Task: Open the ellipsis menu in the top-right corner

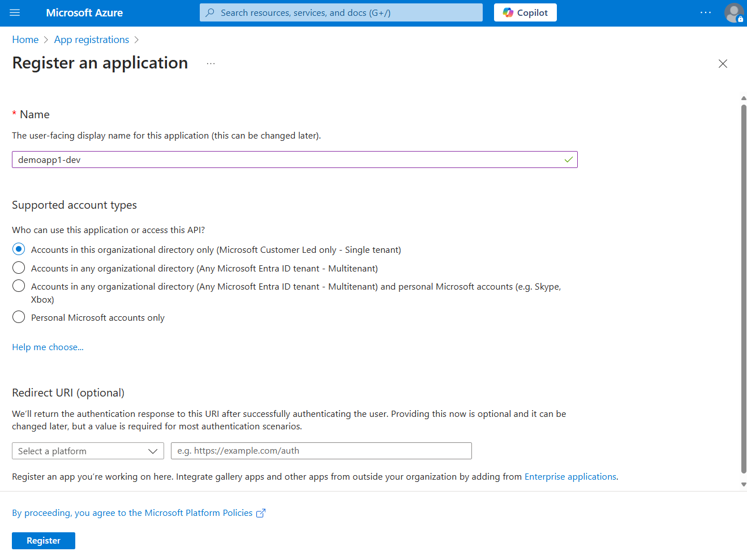Action: tap(705, 12)
